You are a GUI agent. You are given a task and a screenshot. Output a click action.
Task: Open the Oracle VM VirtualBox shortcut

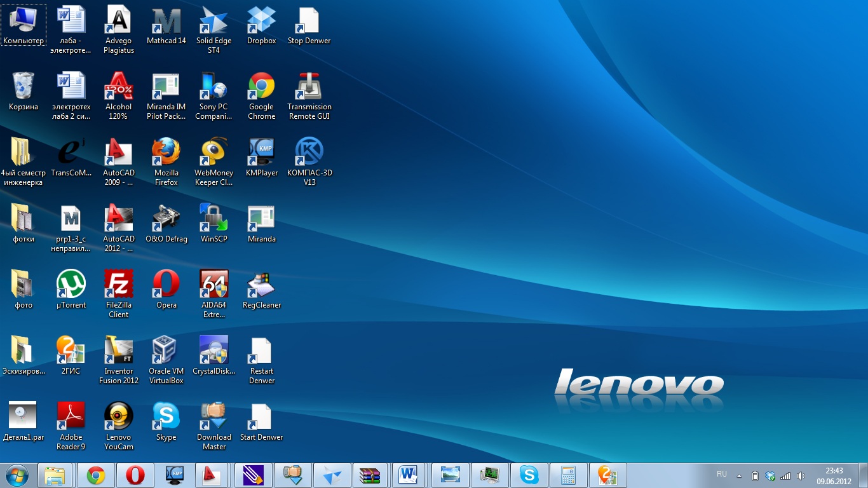click(x=166, y=360)
